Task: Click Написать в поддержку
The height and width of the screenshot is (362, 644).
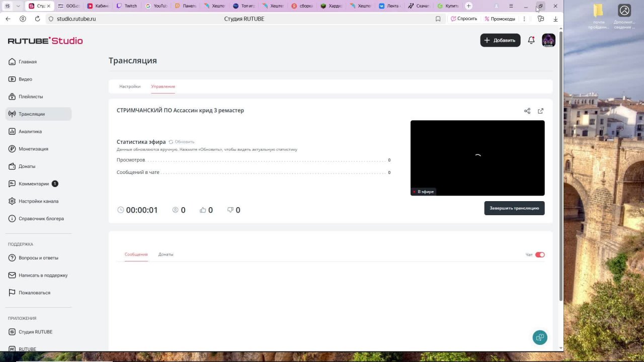Action: pos(38,276)
